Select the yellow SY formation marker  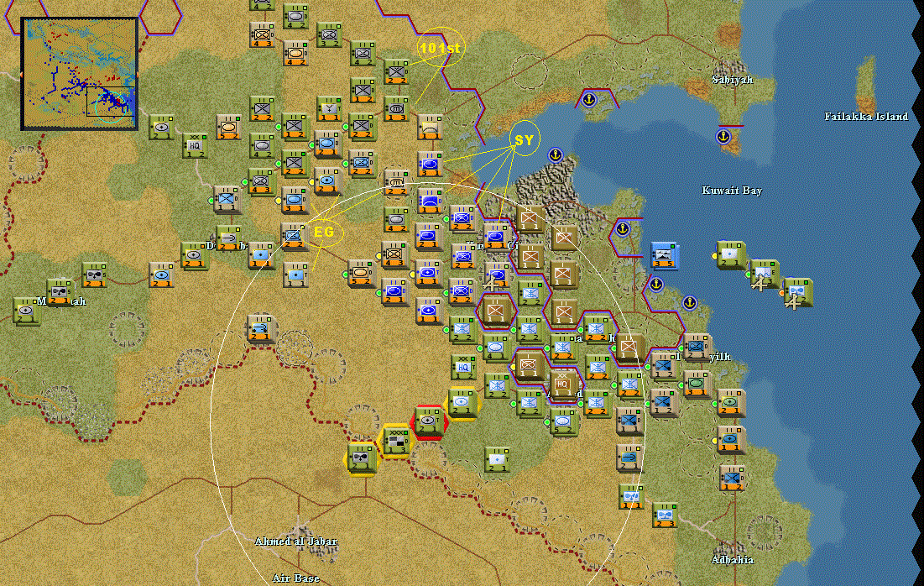click(525, 139)
